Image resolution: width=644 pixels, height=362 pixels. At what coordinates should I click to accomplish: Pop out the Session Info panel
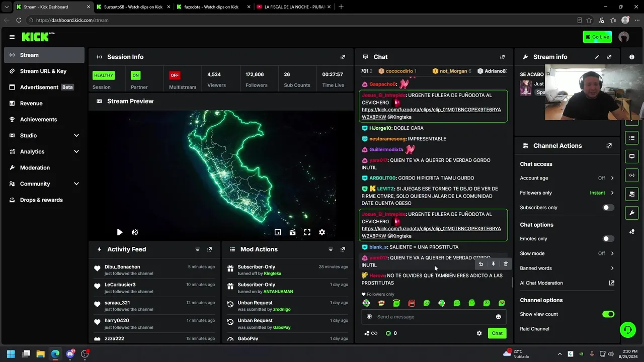[x=343, y=57]
